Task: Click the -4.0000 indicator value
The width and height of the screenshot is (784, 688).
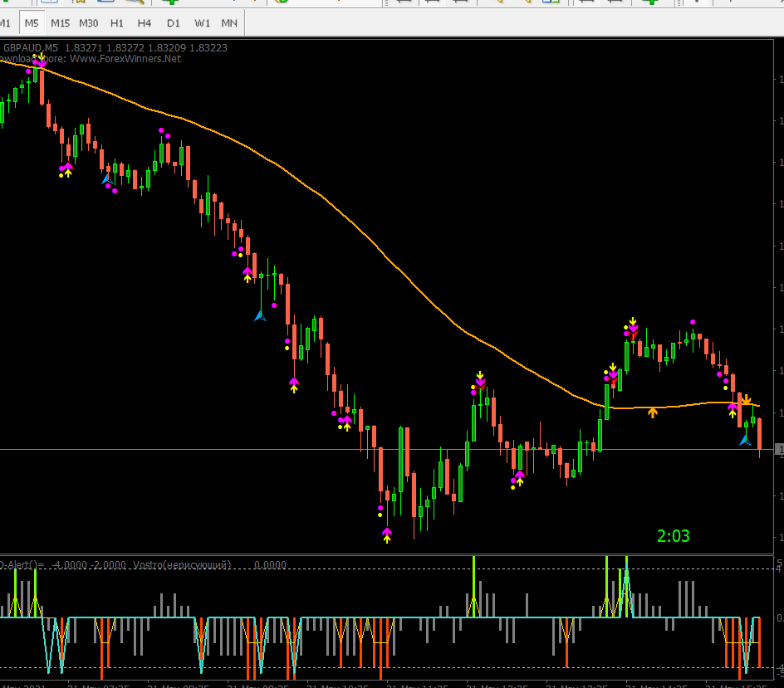Action: (70, 565)
